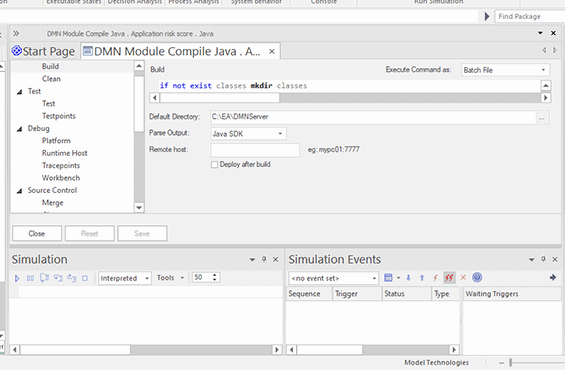Collapse the Debug tree group
This screenshot has height=370, width=565.
[19, 129]
